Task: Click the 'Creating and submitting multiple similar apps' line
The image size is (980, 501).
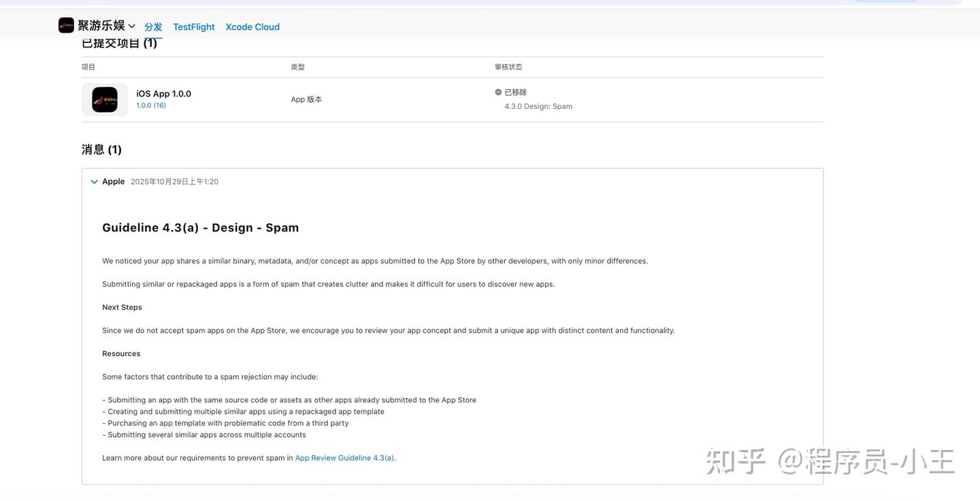Action: pyautogui.click(x=243, y=412)
